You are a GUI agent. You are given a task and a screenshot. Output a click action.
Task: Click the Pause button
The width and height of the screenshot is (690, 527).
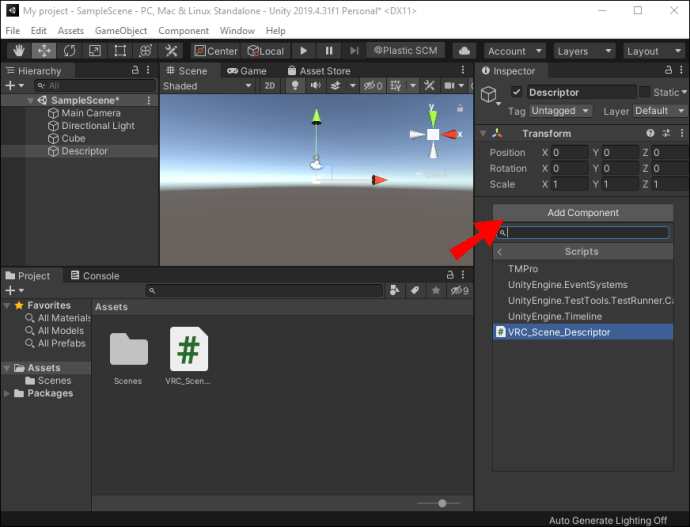329,51
